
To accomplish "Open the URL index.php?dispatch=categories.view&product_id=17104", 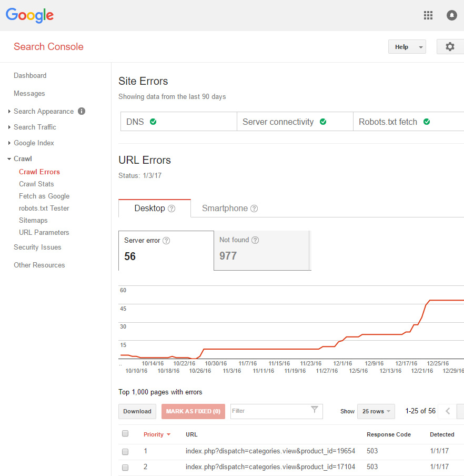I will coord(270,467).
